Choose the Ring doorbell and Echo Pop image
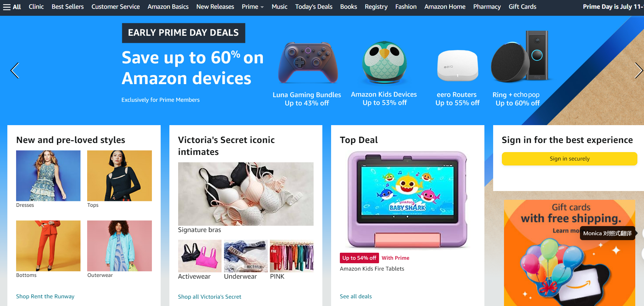Viewport: 644px width, 306px height. [x=520, y=56]
